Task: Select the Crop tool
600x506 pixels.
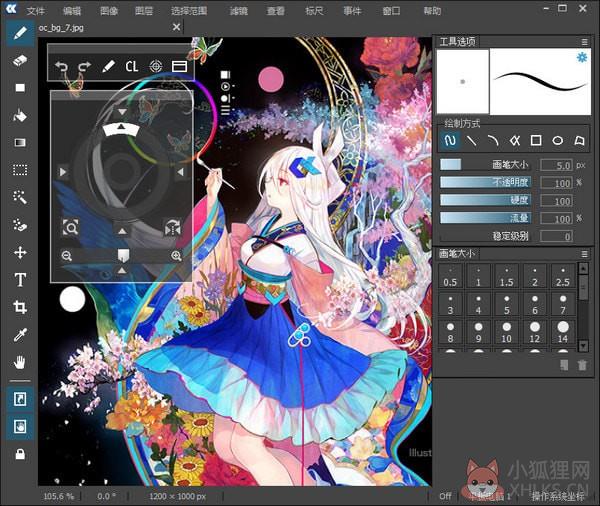Action: [20, 307]
